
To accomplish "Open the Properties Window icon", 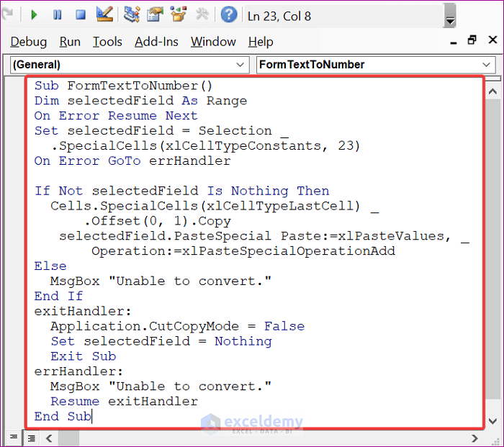I will [x=155, y=14].
